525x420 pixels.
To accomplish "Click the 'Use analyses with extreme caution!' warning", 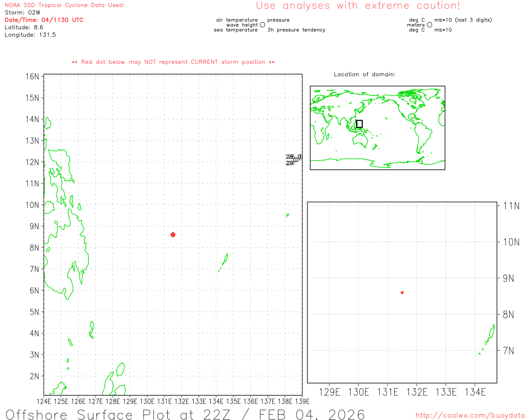I will click(358, 6).
